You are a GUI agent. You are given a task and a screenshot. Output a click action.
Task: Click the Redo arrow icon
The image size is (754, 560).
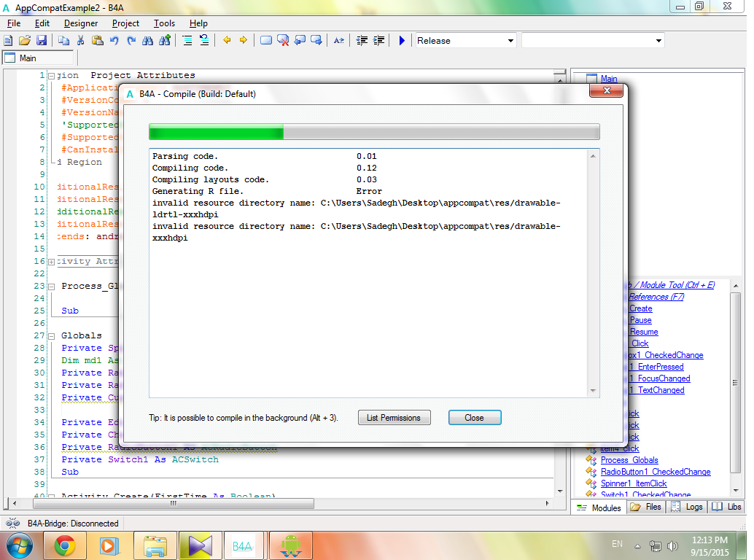click(131, 41)
